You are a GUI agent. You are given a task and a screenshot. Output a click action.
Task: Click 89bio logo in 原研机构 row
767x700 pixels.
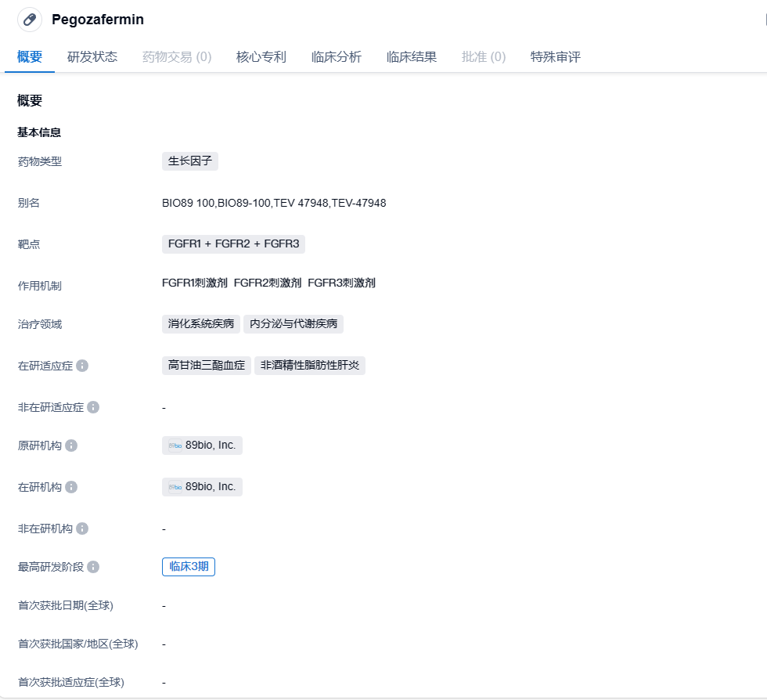[175, 446]
